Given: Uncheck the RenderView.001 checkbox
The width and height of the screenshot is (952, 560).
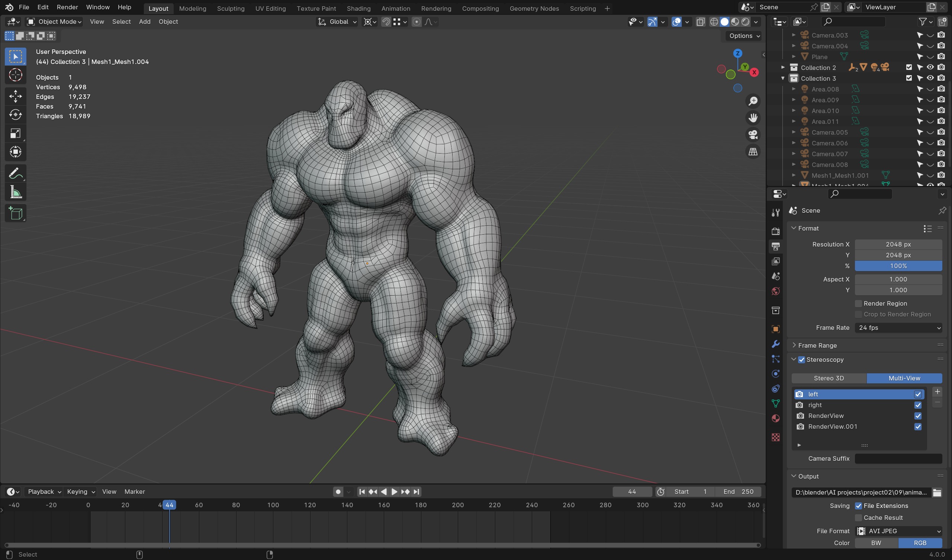Looking at the screenshot, I should coord(918,427).
